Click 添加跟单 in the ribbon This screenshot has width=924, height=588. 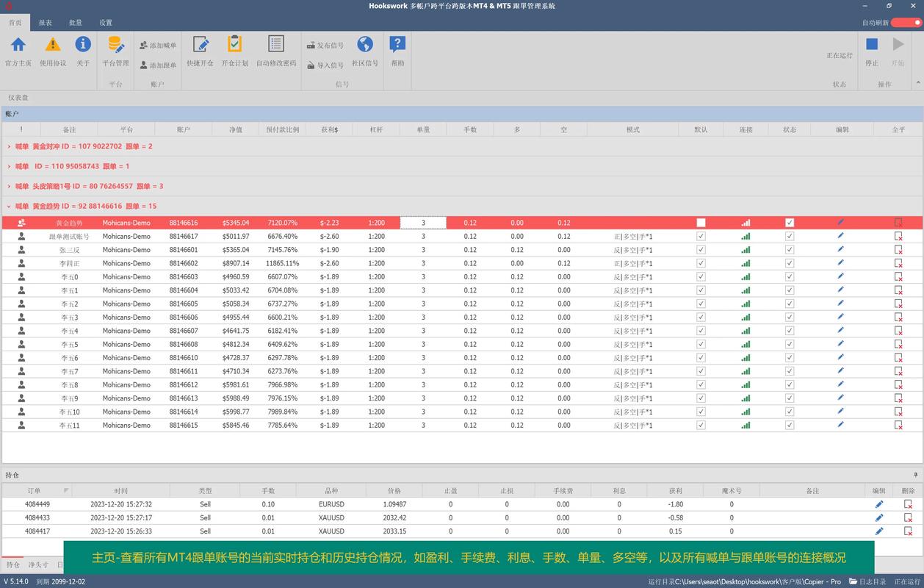coord(158,65)
